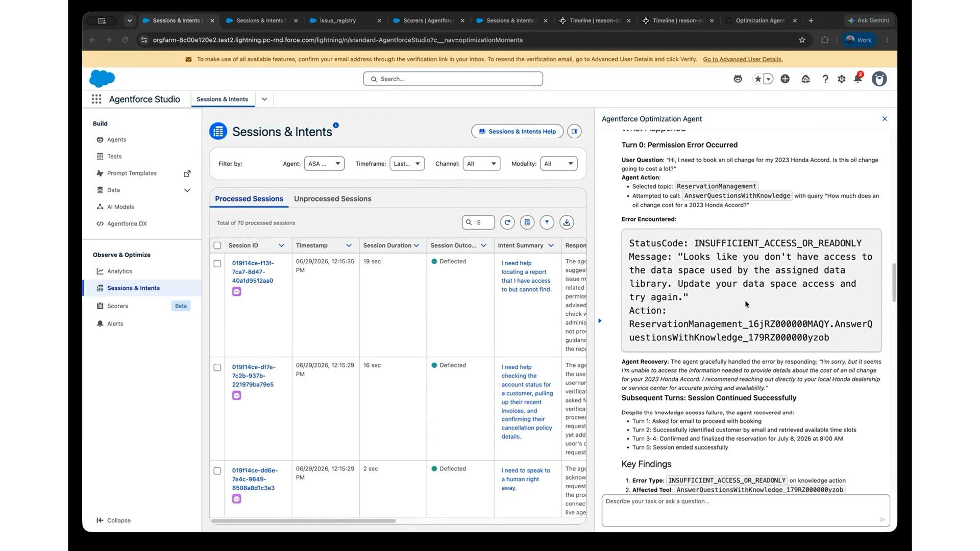980x551 pixels.
Task: Focus the global Search field
Action: pyautogui.click(x=453, y=79)
